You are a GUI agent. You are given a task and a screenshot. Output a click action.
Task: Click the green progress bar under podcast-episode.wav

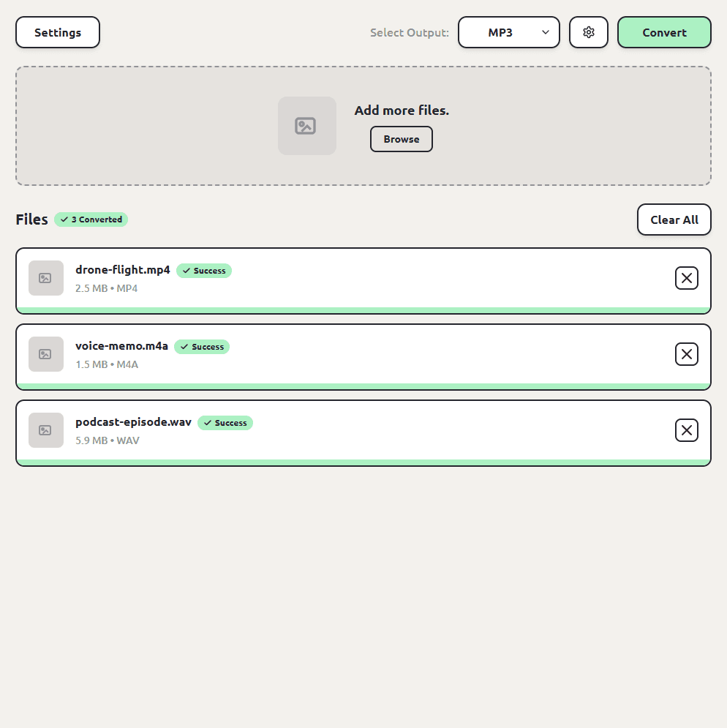[363, 462]
